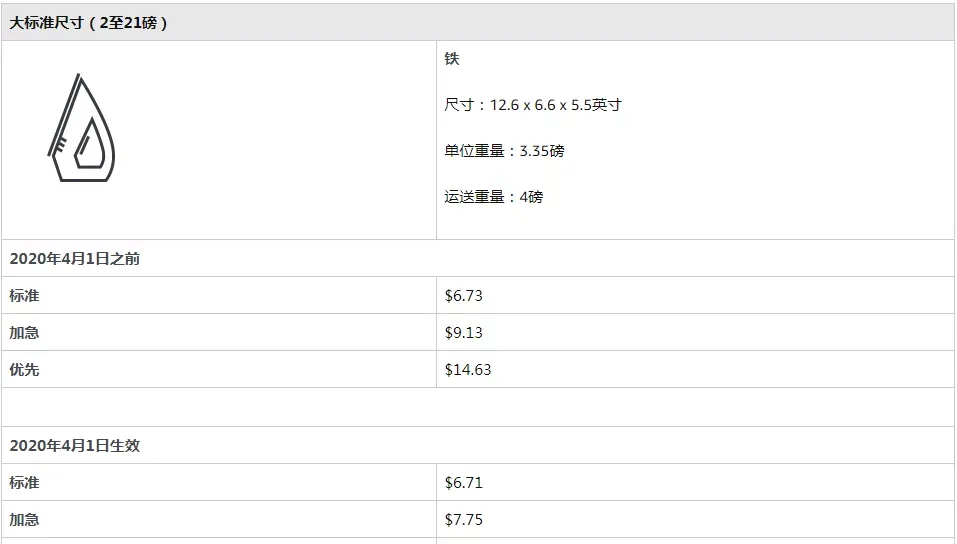Click the shipping weight 4磅 line
This screenshot has height=544, width=957.
[494, 197]
